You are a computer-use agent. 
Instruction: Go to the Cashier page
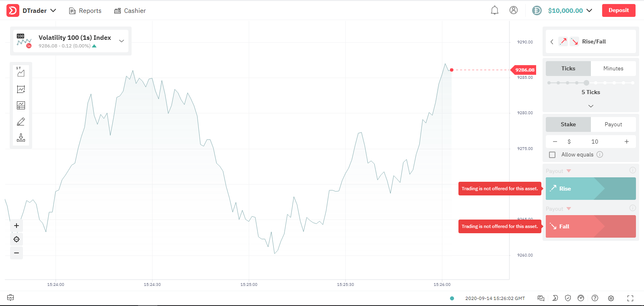(x=130, y=11)
